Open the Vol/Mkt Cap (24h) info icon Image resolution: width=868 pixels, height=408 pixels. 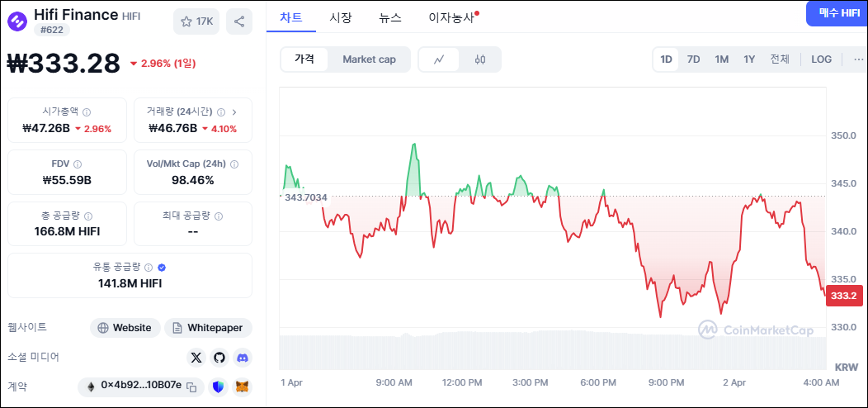[234, 164]
